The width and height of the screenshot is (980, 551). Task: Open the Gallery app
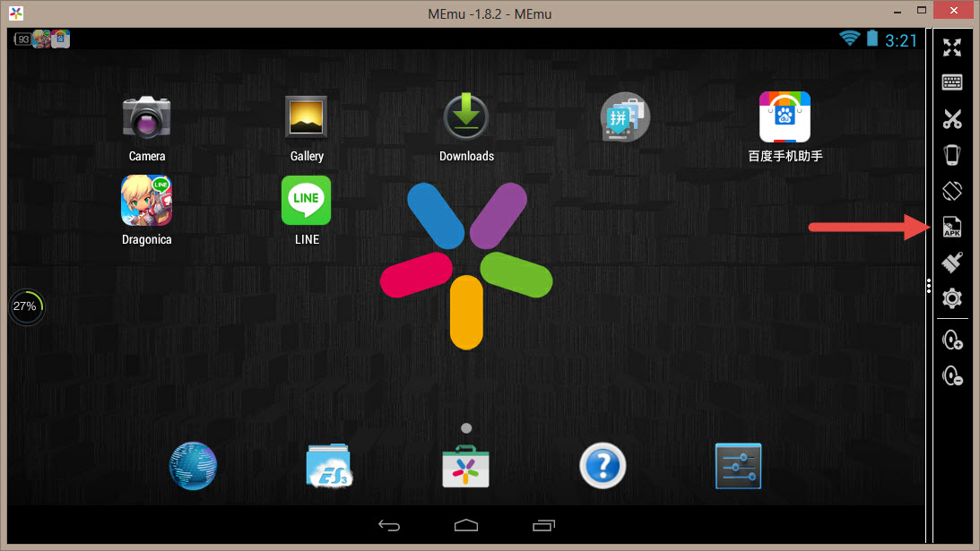click(x=307, y=116)
